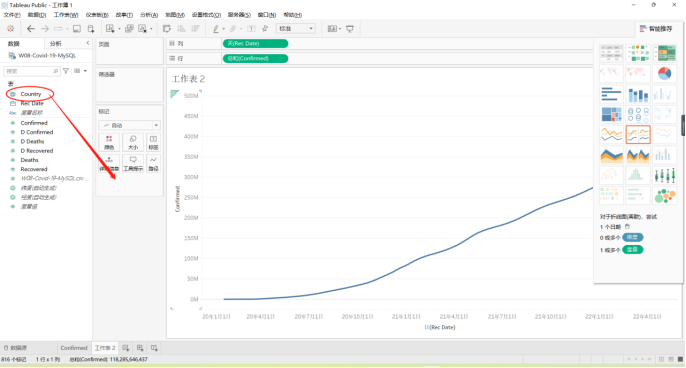Open the dropdown arrow beside clear sheet icon
686x368 pixels.
(x=151, y=29)
